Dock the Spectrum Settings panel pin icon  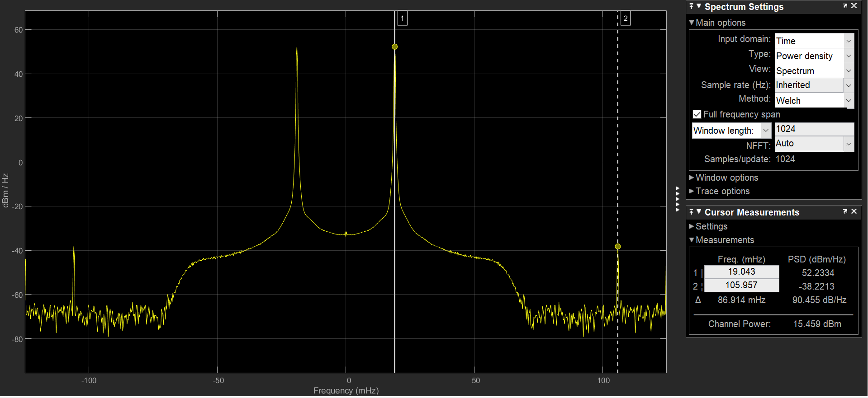click(691, 6)
